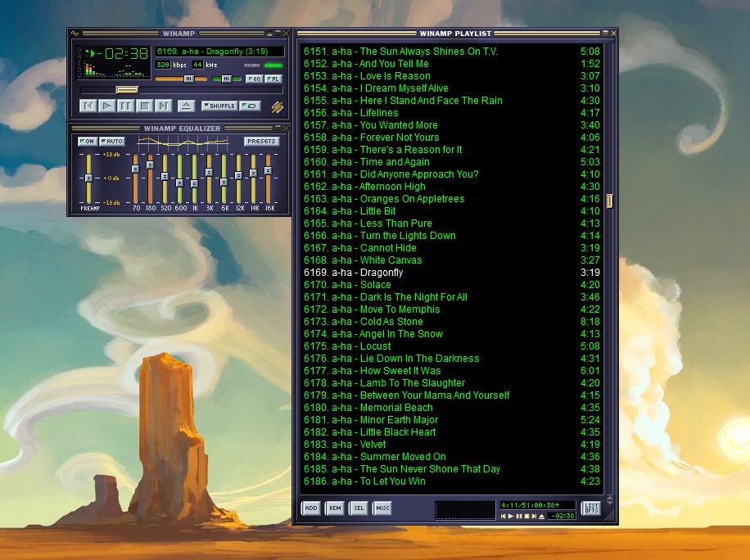
Task: Select track 6160 Time and Again
Action: (451, 162)
